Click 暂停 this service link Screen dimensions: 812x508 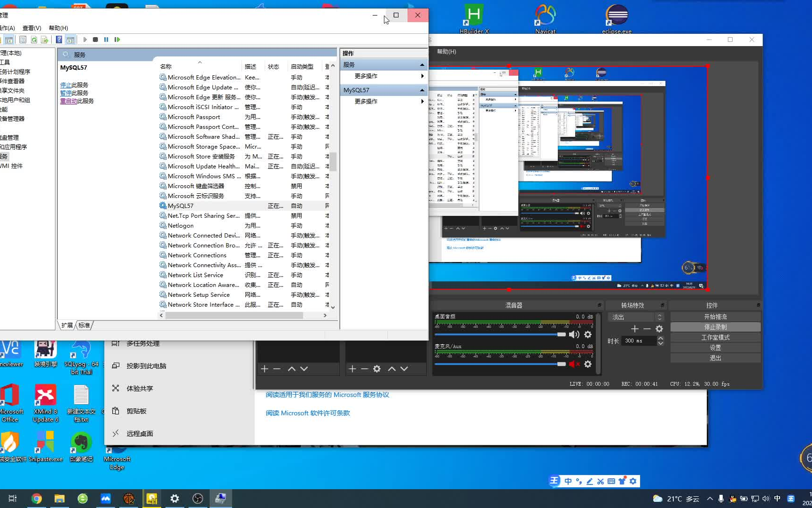(66, 93)
